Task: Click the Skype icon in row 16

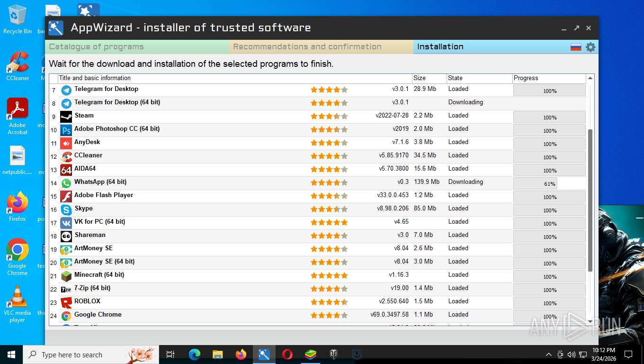Action: (66, 209)
